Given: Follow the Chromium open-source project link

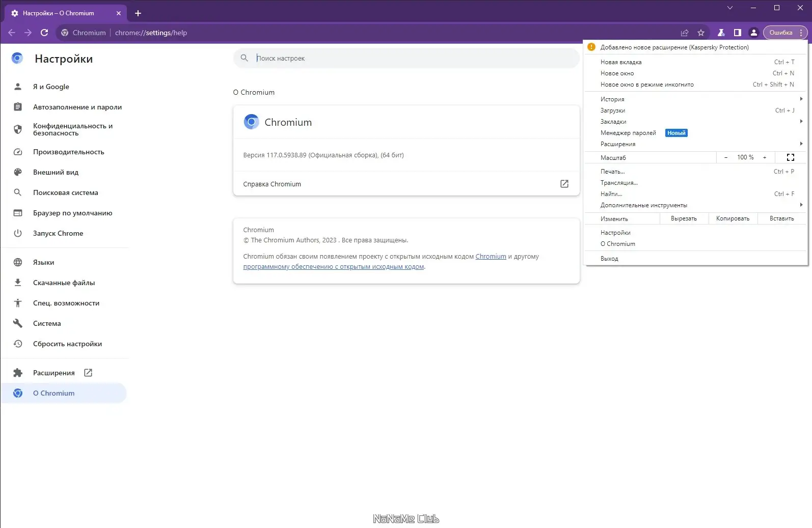Looking at the screenshot, I should pos(491,257).
